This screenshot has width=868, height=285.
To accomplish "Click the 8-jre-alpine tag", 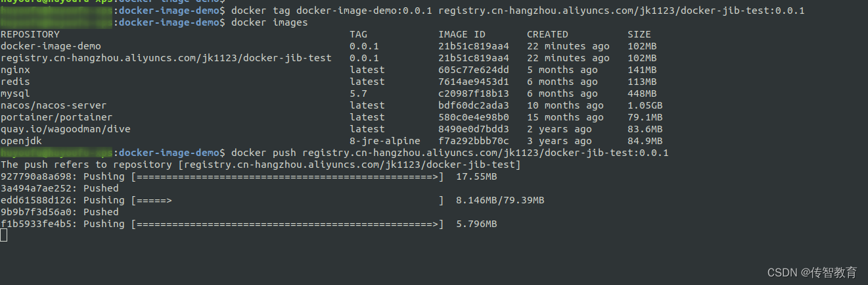I will (x=385, y=141).
